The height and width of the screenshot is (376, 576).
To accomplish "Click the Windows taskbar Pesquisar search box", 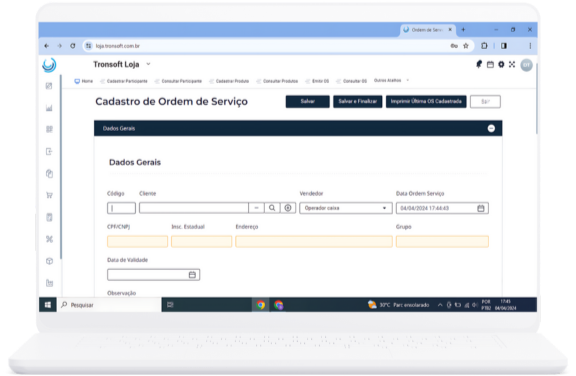I will tap(109, 305).
